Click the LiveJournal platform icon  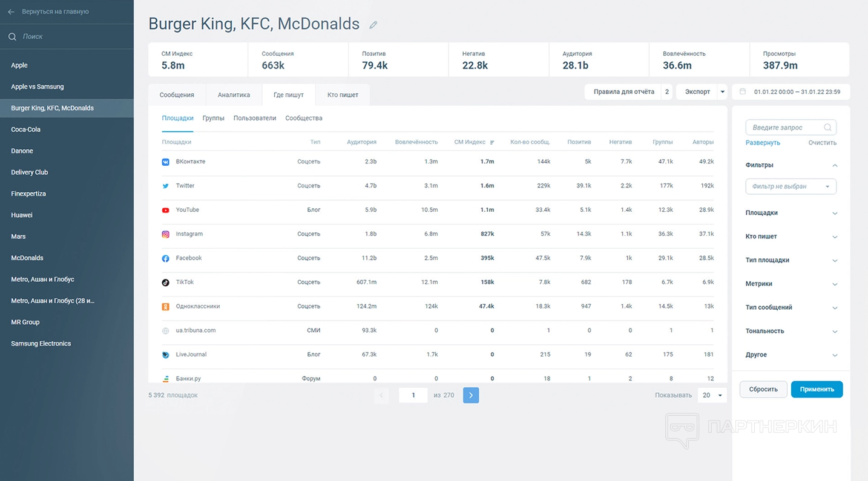tap(165, 355)
